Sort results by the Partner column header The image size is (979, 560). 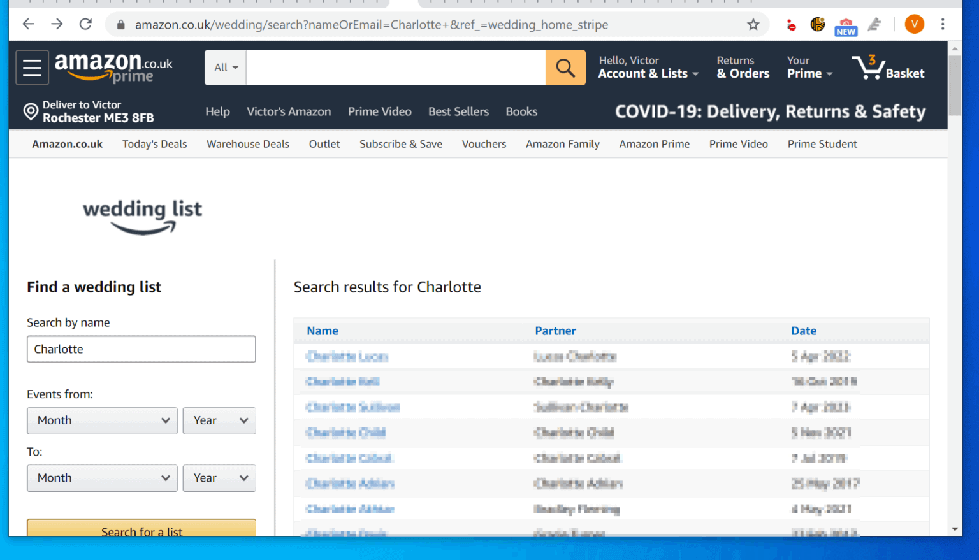555,331
